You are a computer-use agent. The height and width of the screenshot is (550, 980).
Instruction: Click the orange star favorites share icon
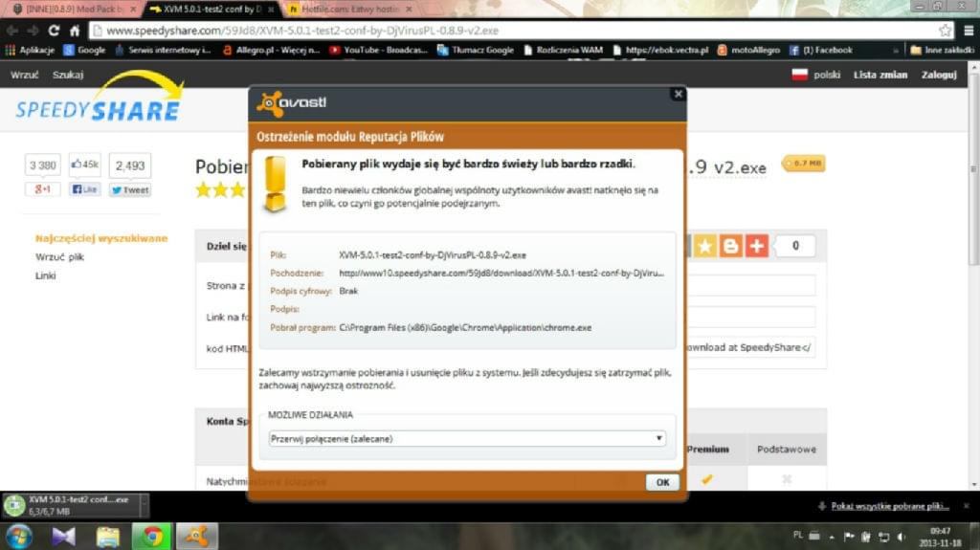(x=704, y=246)
